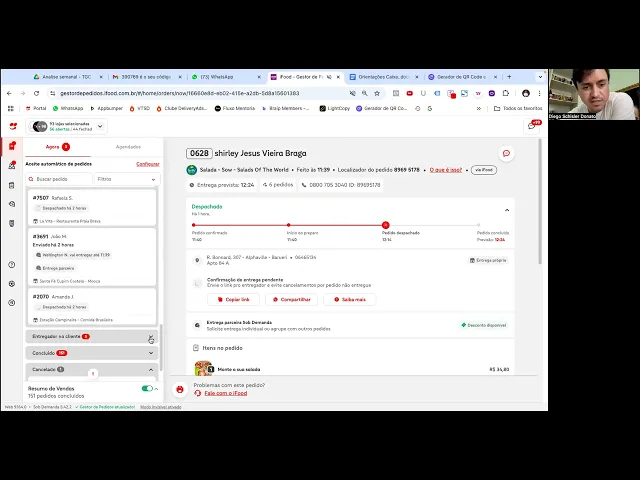
Task: Click the Copiar link button
Action: [233, 300]
